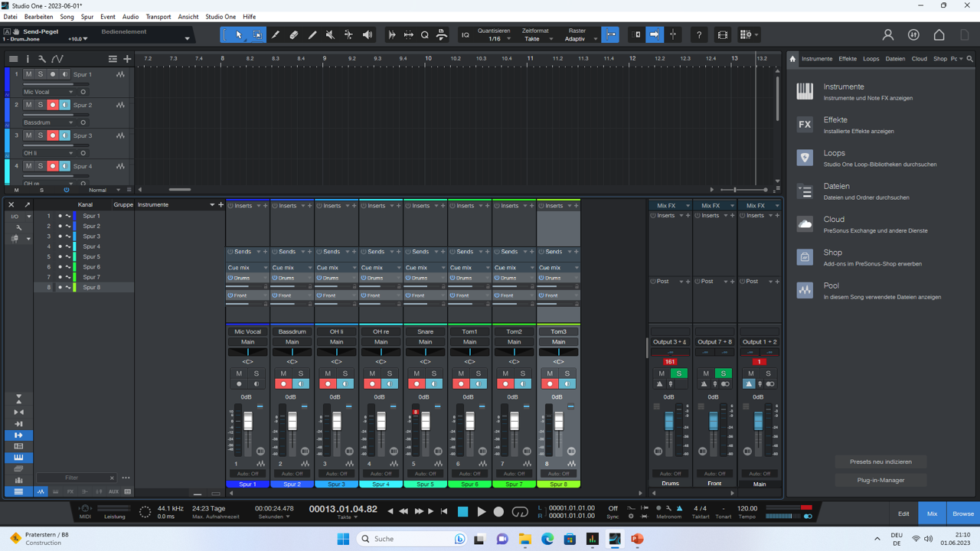Adjust the Drums output volume fader

click(x=668, y=421)
